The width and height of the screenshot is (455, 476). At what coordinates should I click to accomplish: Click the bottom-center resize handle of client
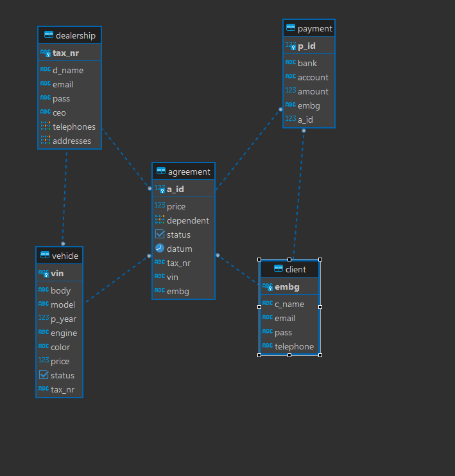(x=289, y=355)
